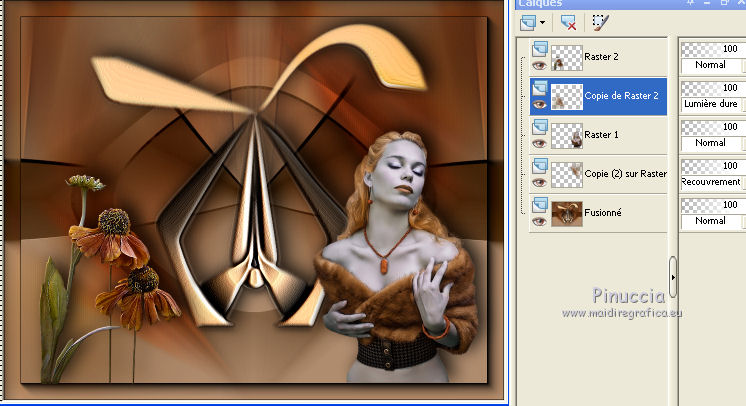This screenshot has height=406, width=746.
Task: Click raster layer type icon of Raster 1
Action: 540,127
